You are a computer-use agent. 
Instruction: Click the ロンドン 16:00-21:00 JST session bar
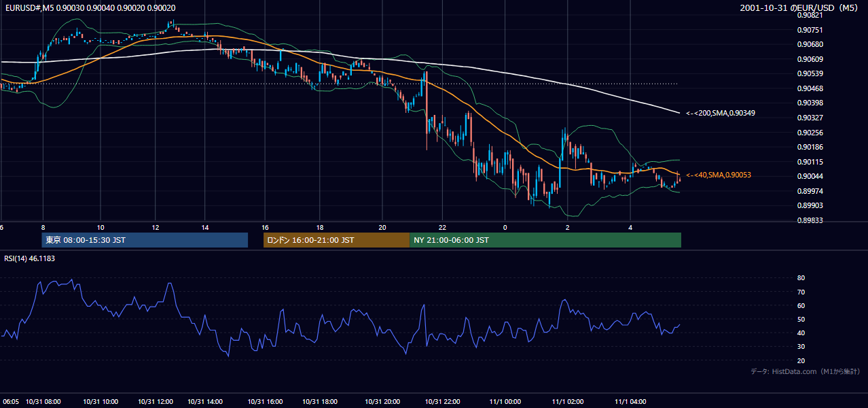tap(337, 240)
